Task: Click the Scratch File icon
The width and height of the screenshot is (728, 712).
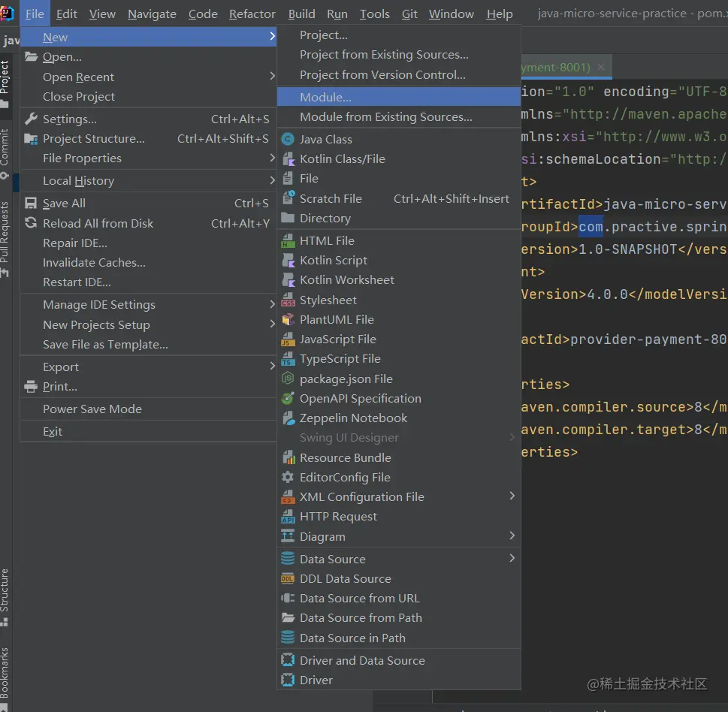Action: pyautogui.click(x=288, y=198)
